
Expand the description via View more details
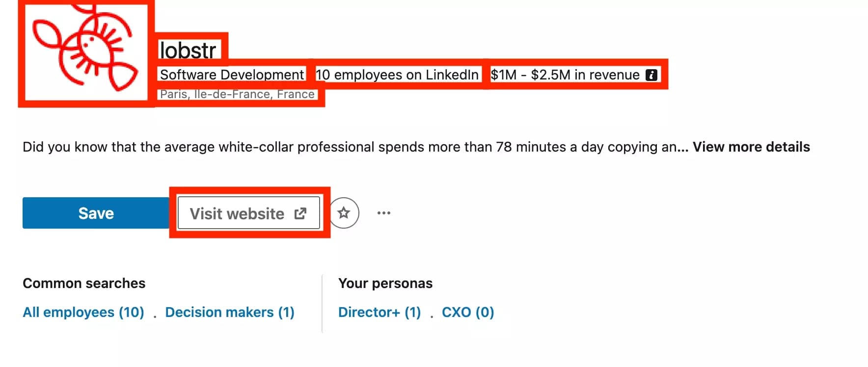[751, 147]
